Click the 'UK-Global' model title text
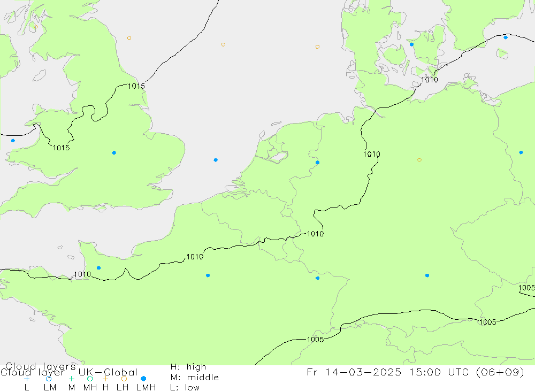Screen dimensions: 535x392 point(108,372)
